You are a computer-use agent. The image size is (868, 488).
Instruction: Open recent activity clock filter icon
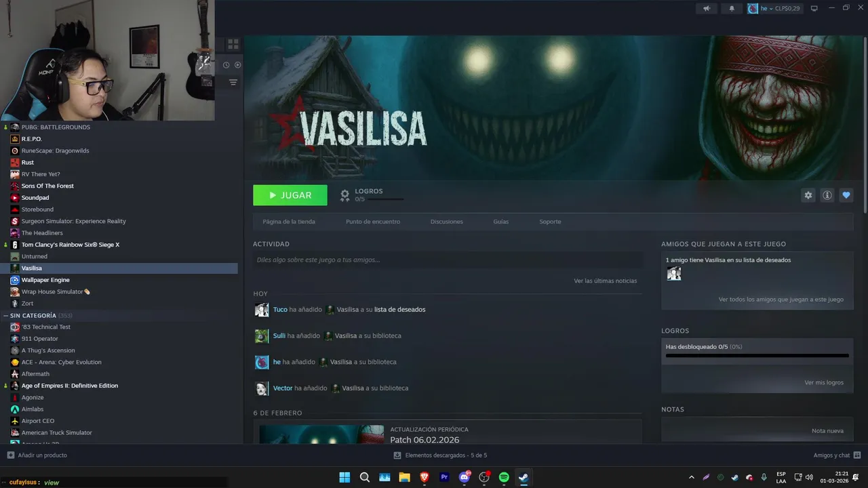coord(226,65)
